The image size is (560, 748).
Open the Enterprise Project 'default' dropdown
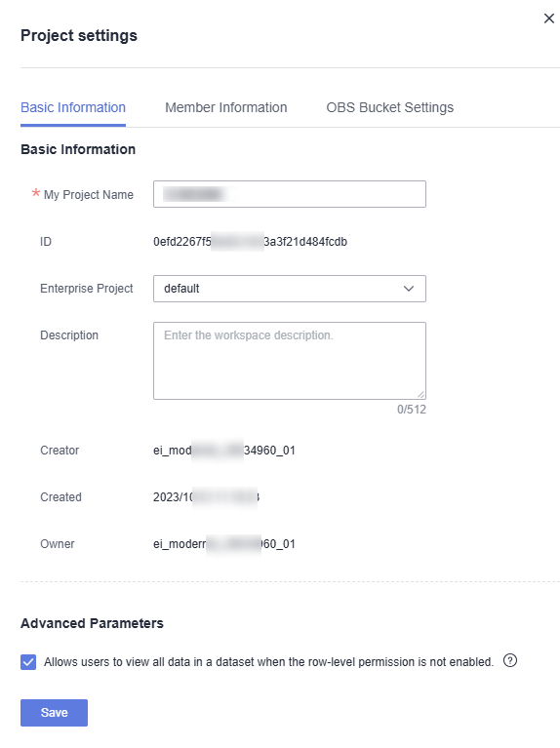[x=290, y=289]
